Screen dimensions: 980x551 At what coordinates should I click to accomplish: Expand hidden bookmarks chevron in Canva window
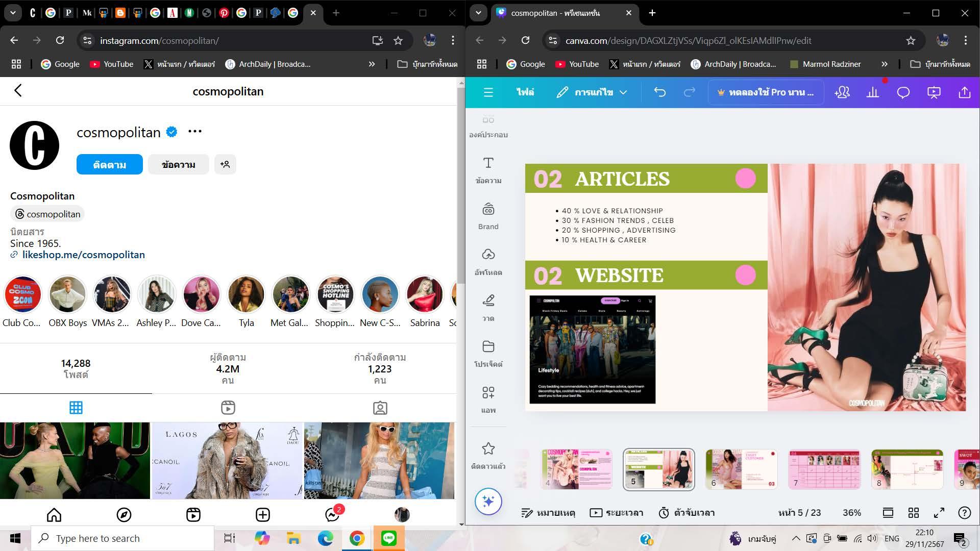pos(884,64)
